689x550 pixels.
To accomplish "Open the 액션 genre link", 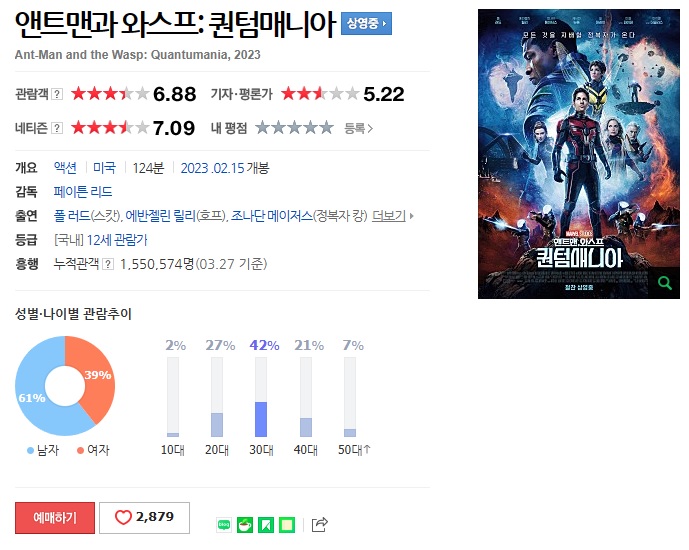I will tap(65, 168).
